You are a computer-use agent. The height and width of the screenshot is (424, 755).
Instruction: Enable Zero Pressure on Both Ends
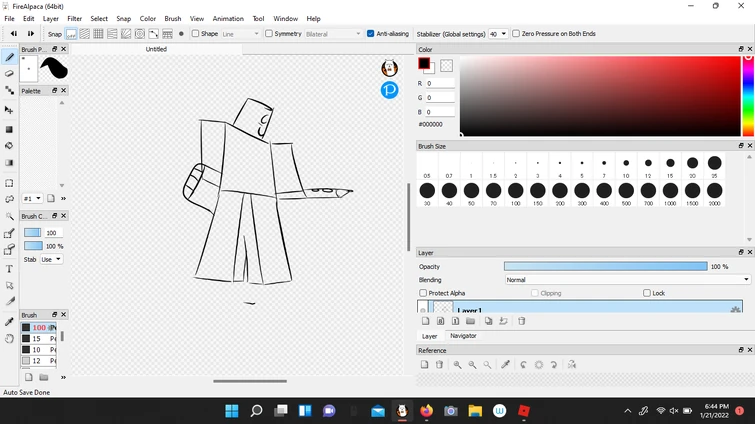pos(516,34)
